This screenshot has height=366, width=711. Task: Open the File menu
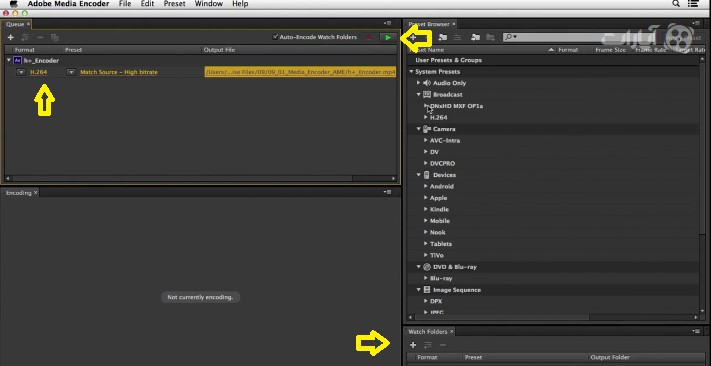(x=125, y=4)
